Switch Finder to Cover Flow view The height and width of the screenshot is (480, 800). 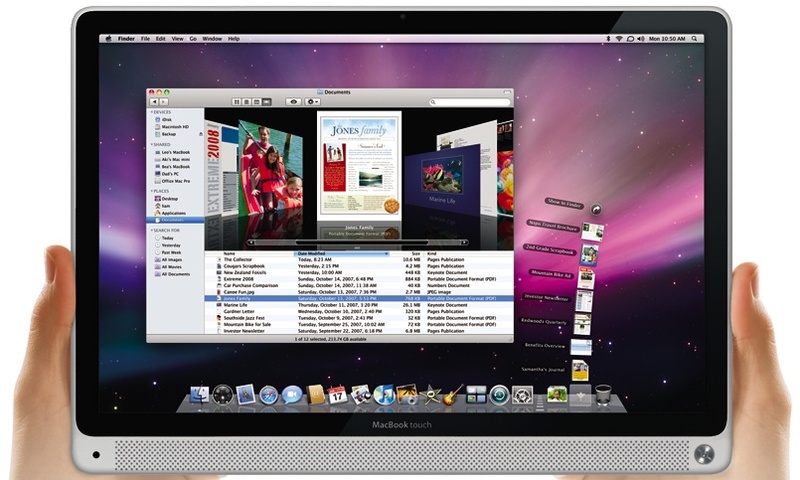tap(267, 102)
